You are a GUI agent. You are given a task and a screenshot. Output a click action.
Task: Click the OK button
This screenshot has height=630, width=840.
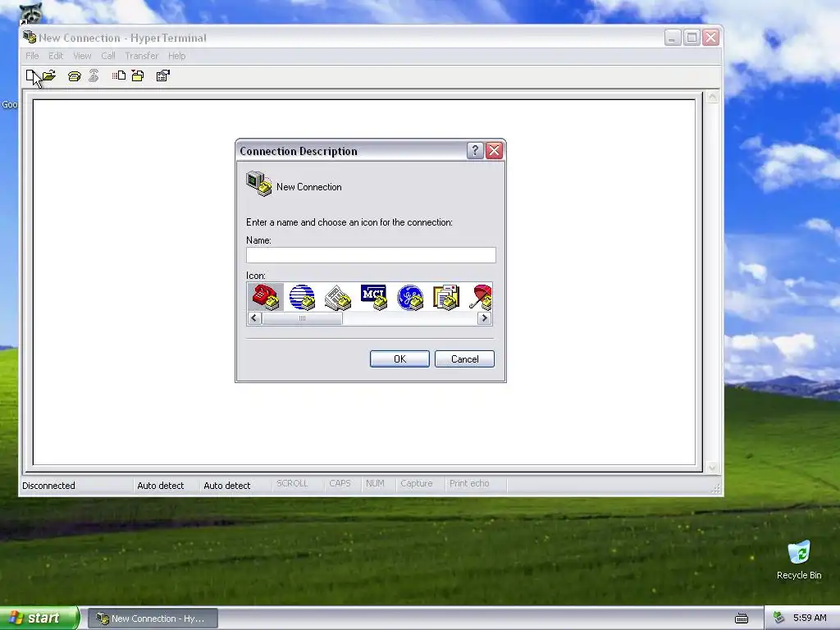click(399, 359)
